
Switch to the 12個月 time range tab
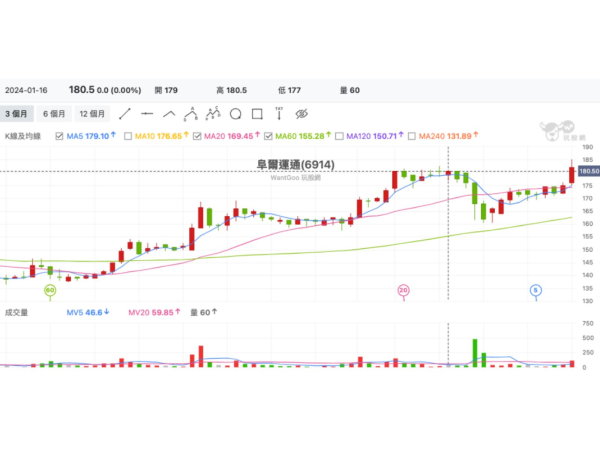pos(95,114)
